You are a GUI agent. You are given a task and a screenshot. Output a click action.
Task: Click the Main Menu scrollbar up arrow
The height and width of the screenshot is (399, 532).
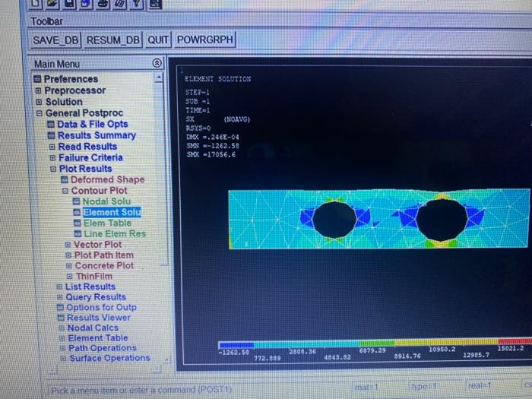coord(159,78)
